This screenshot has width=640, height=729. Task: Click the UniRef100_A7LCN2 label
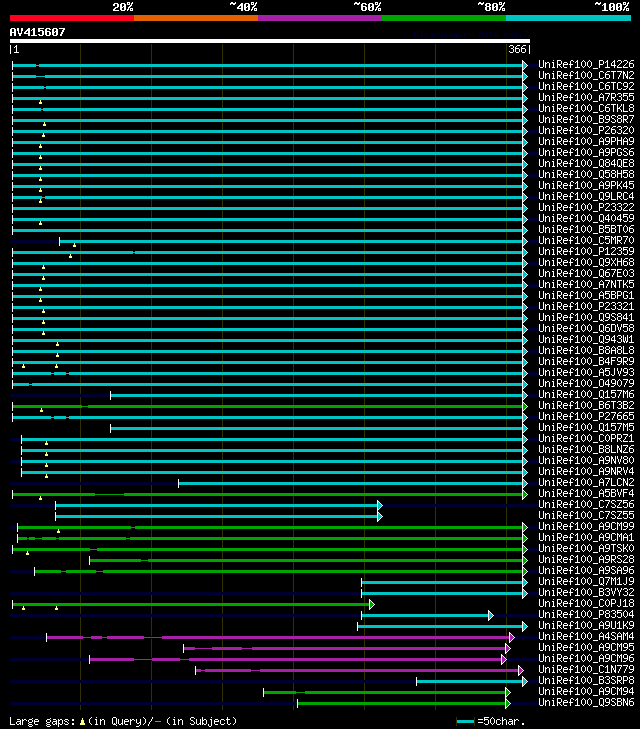coord(586,483)
